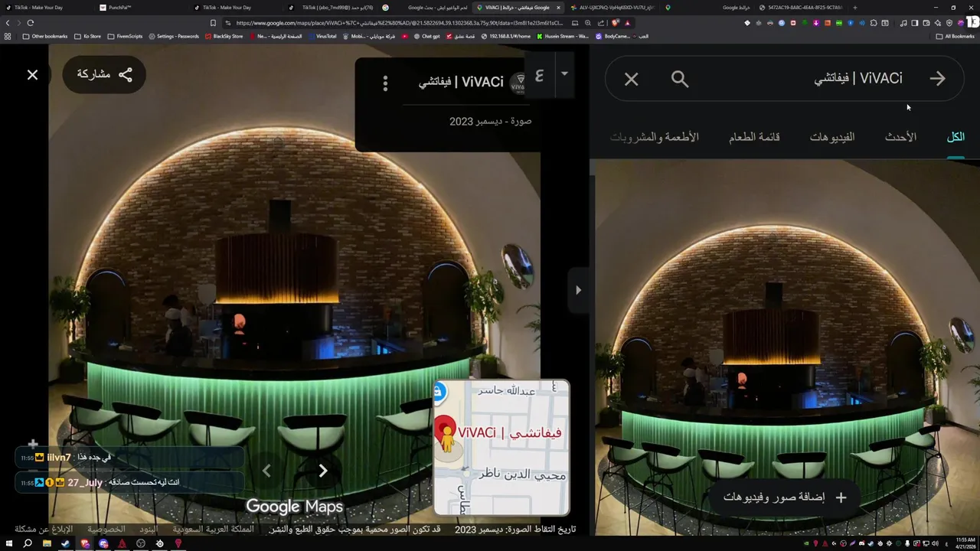
Task: Click the URL address bar
Action: (398, 23)
